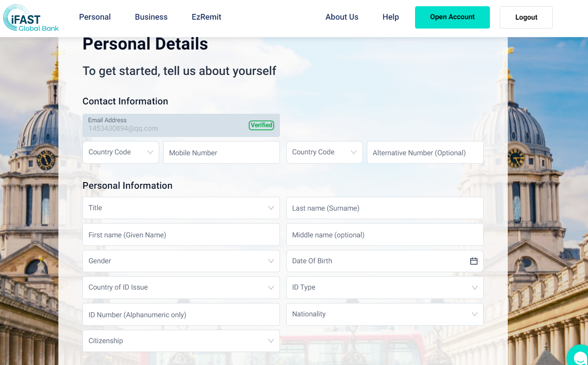Click the green Verified email badge
The width and height of the screenshot is (588, 365).
click(x=261, y=125)
